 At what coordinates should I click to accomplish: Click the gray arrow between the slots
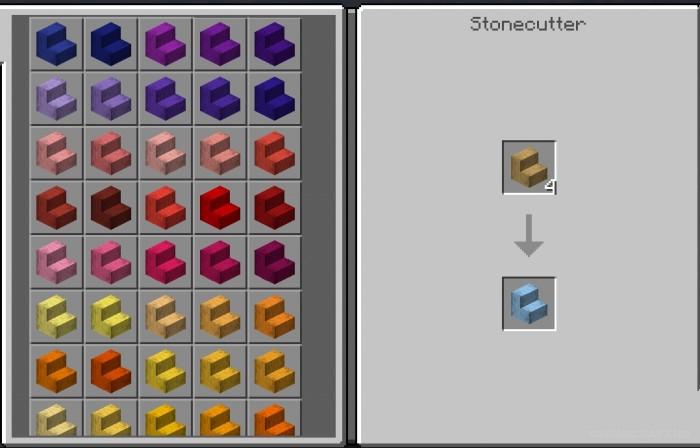[x=529, y=236]
